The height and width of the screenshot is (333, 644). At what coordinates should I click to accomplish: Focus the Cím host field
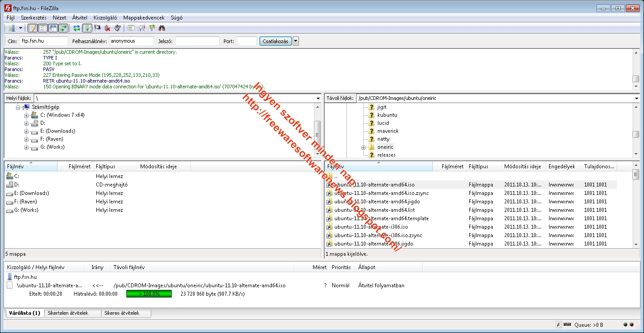click(44, 41)
